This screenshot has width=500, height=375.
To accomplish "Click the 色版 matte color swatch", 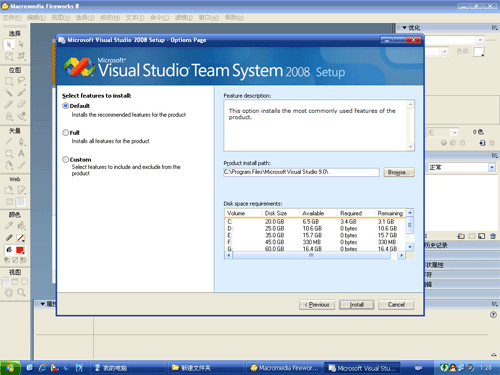I will click(478, 52).
